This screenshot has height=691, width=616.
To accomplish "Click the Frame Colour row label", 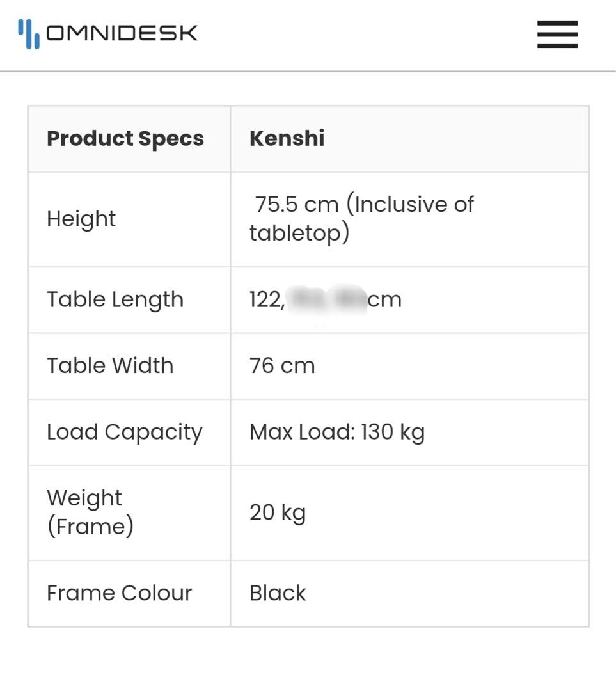I will pos(119,593).
